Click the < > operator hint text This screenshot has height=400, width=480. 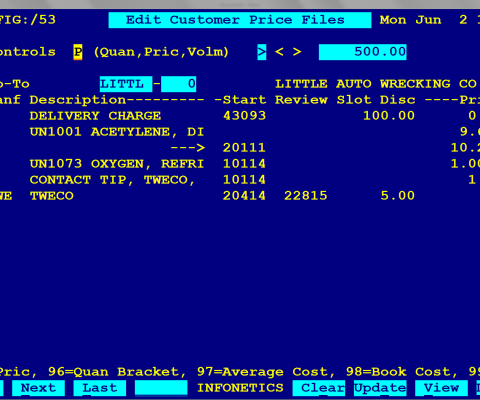point(288,52)
